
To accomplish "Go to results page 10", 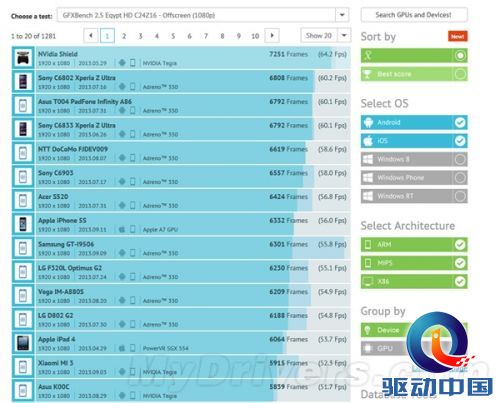I will pyautogui.click(x=255, y=36).
